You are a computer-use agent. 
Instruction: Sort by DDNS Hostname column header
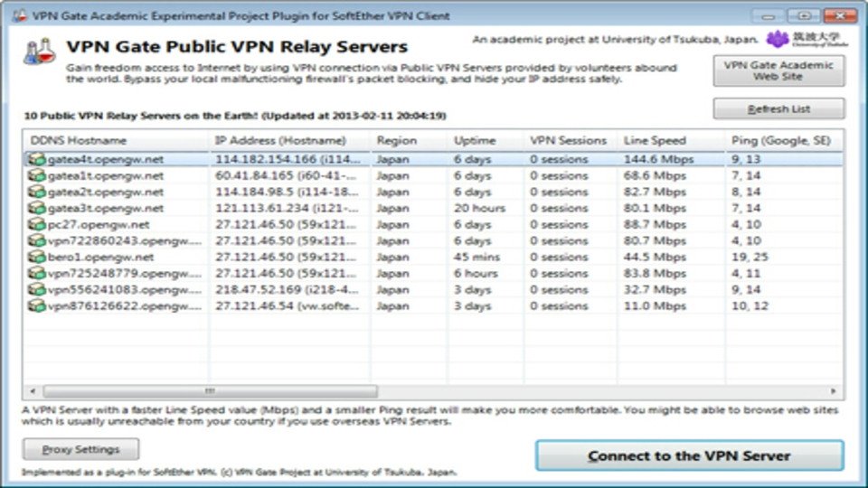coord(116,141)
